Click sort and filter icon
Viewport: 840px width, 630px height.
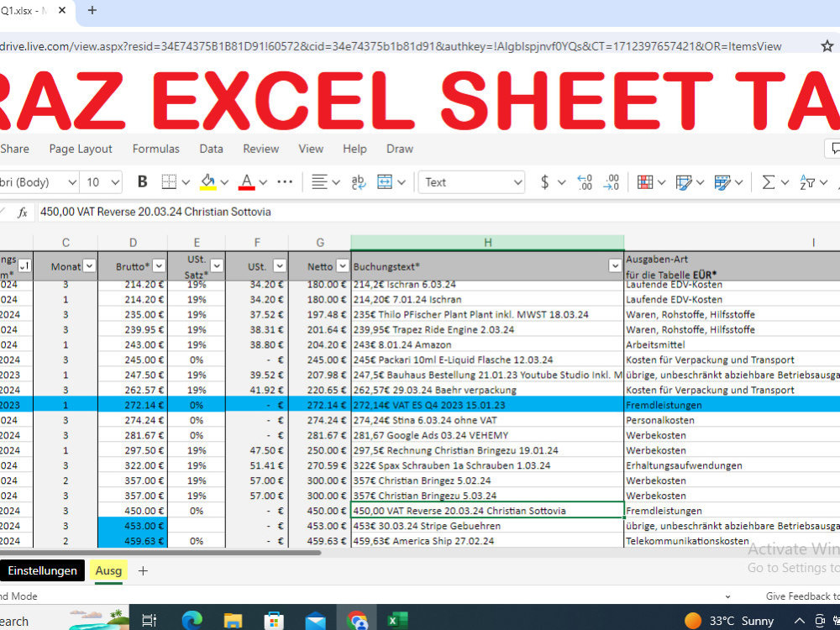pos(806,182)
